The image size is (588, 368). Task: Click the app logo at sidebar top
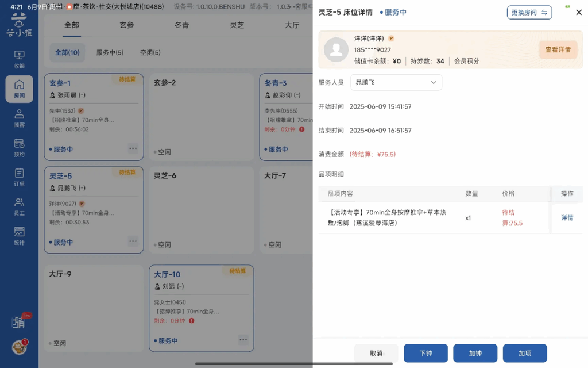pos(19,25)
